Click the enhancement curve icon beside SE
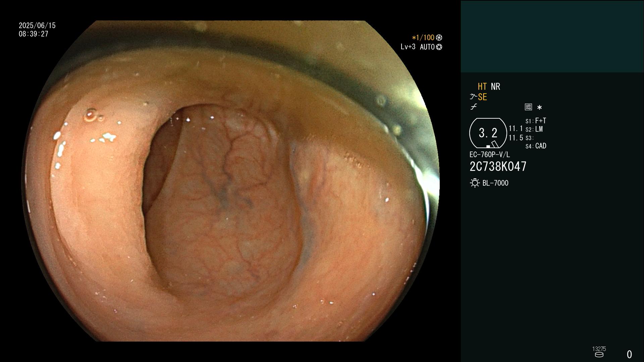Viewport: 644px width, 362px height. (x=473, y=97)
